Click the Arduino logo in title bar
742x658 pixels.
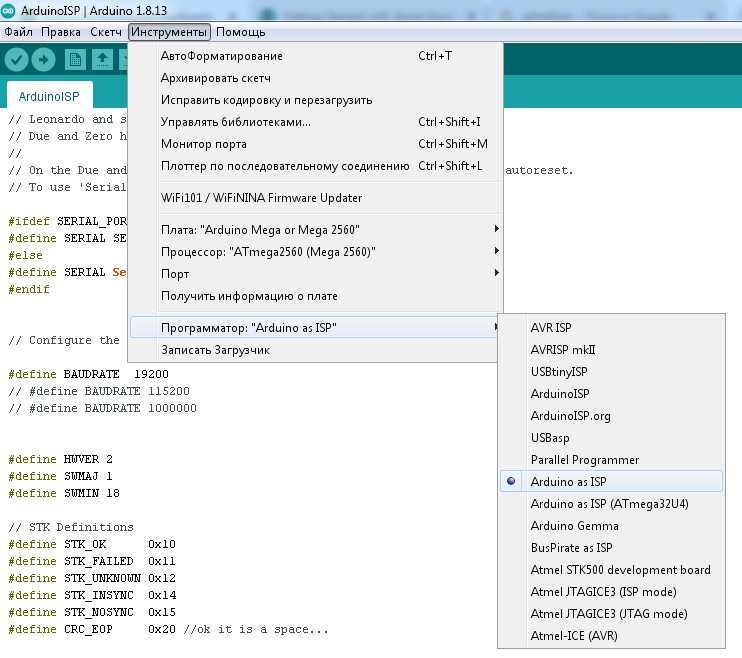(x=9, y=10)
